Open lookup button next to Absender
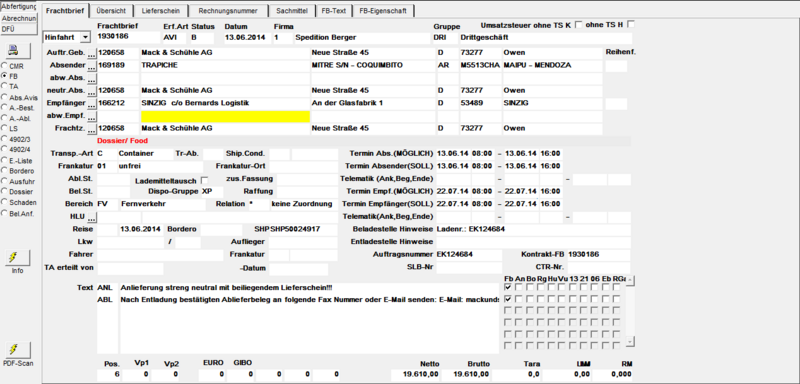 pos(91,66)
